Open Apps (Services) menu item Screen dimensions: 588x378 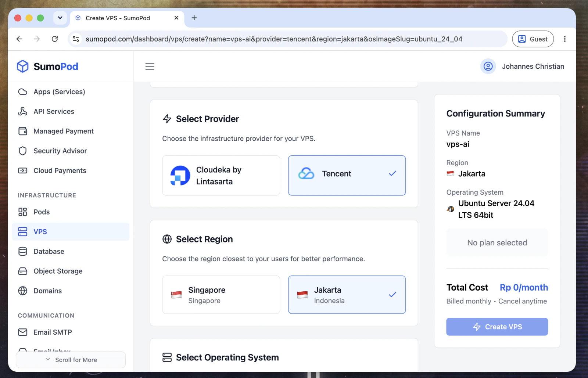click(x=71, y=92)
